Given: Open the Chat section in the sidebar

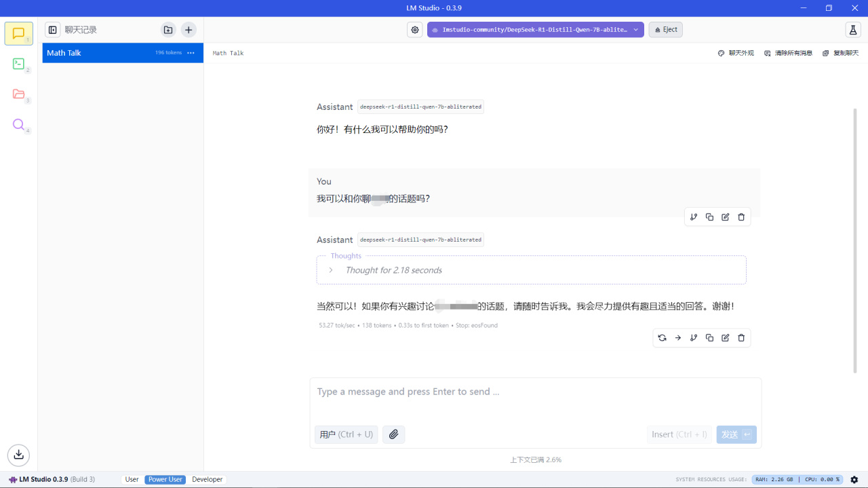Looking at the screenshot, I should (19, 33).
